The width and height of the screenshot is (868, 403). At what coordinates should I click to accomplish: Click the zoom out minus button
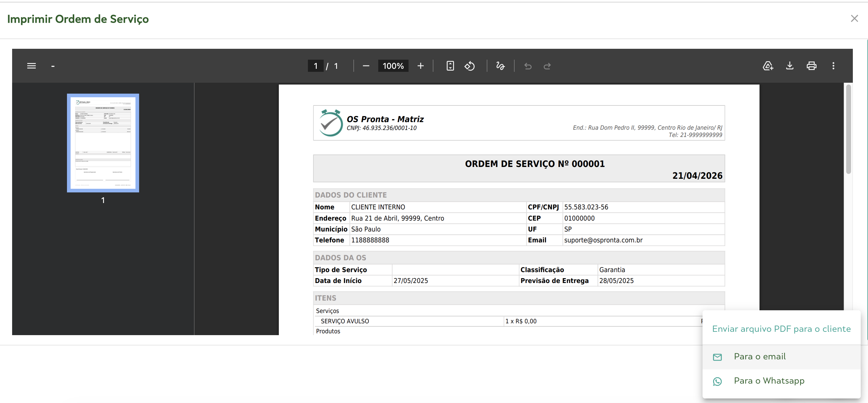tap(366, 66)
